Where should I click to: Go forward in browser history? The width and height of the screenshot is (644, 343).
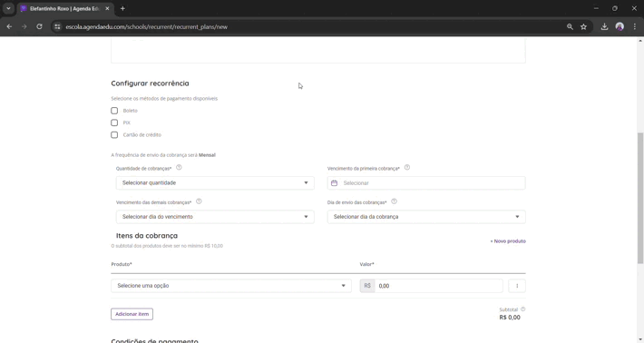(x=24, y=26)
